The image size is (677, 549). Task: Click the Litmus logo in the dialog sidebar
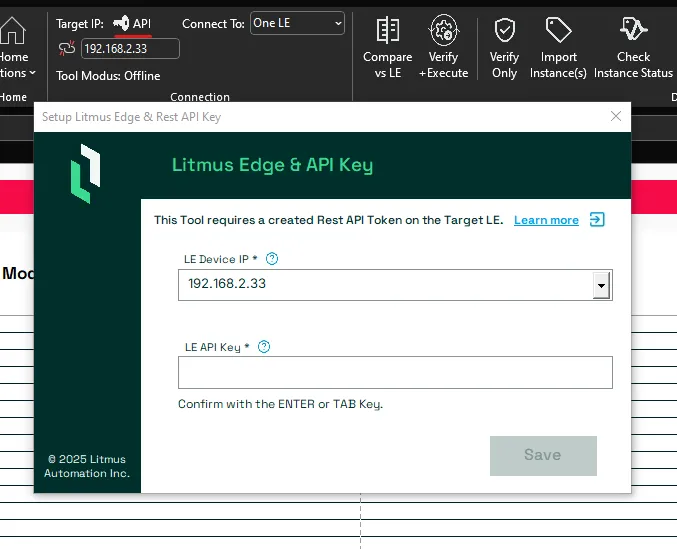click(85, 174)
